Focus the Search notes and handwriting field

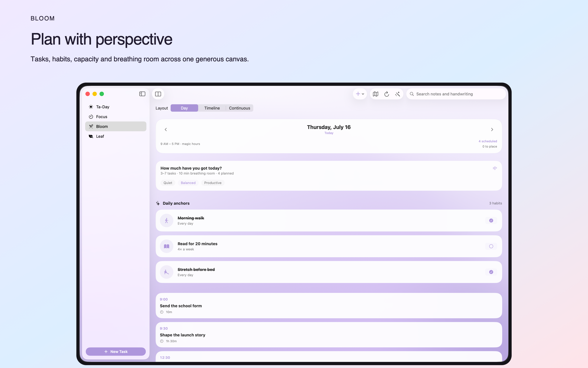[x=456, y=94]
